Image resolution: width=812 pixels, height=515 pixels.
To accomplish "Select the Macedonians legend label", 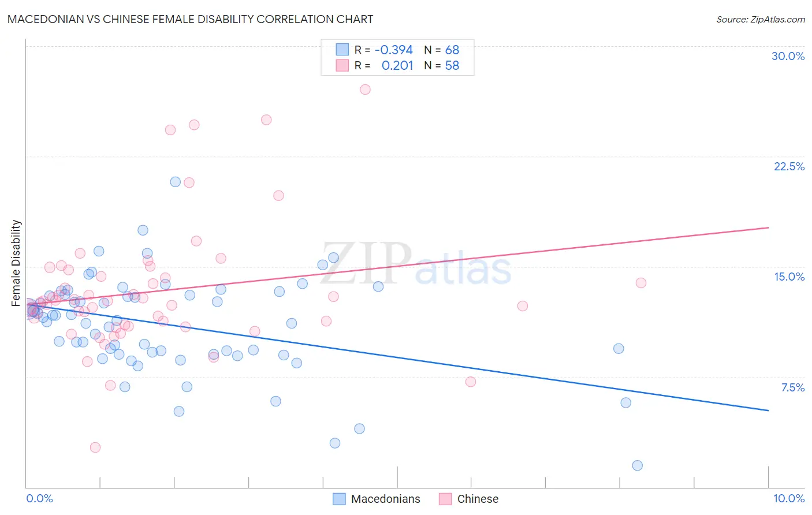I will coord(386,499).
